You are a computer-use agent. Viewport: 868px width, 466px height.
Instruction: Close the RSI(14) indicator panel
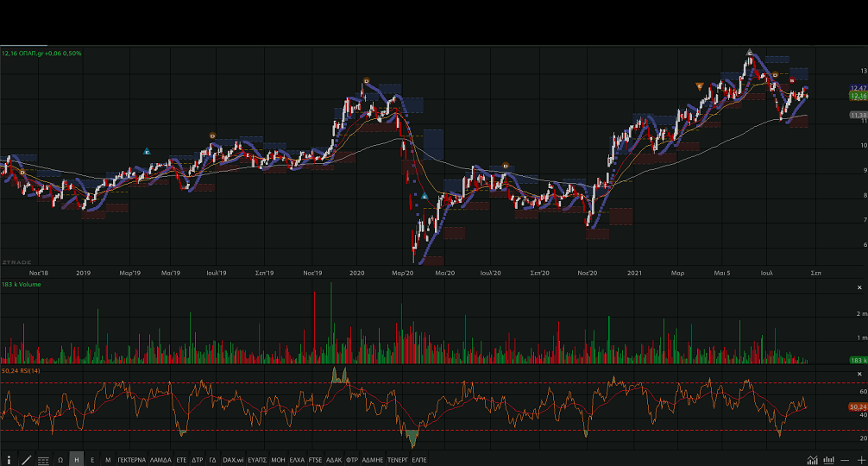coord(860,373)
